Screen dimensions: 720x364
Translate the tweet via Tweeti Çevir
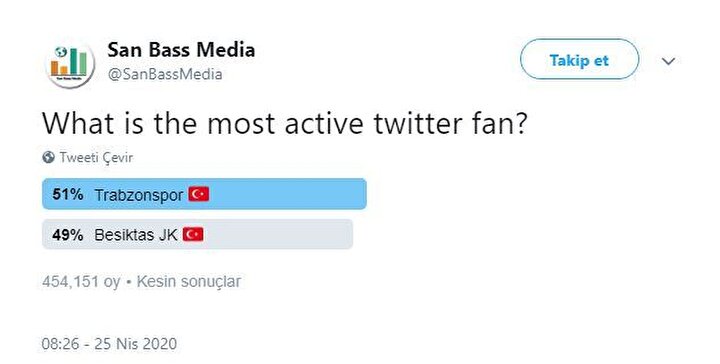tap(96, 157)
